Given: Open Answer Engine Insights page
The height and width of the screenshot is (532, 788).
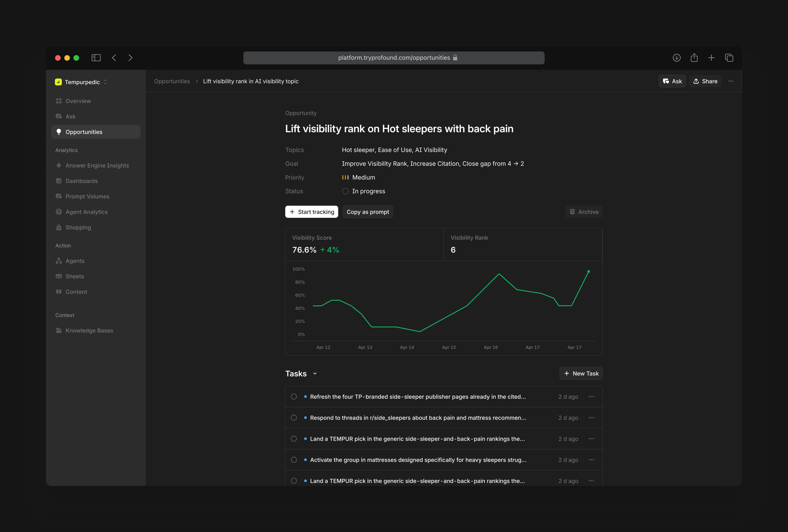Looking at the screenshot, I should click(96, 166).
